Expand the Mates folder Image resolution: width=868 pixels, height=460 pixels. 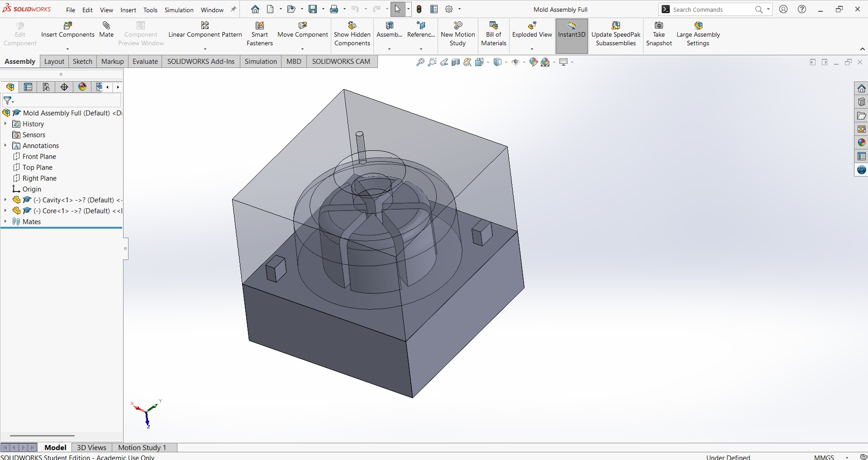click(5, 221)
